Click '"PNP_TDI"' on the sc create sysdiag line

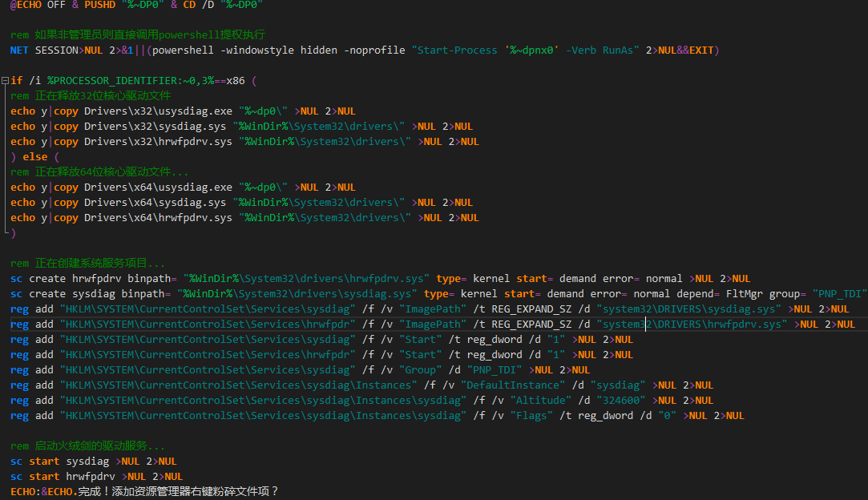(840, 294)
